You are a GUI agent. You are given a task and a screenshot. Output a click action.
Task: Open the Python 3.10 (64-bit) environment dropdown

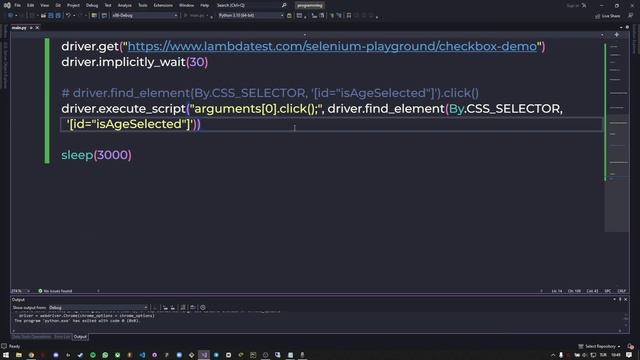[x=251, y=16]
